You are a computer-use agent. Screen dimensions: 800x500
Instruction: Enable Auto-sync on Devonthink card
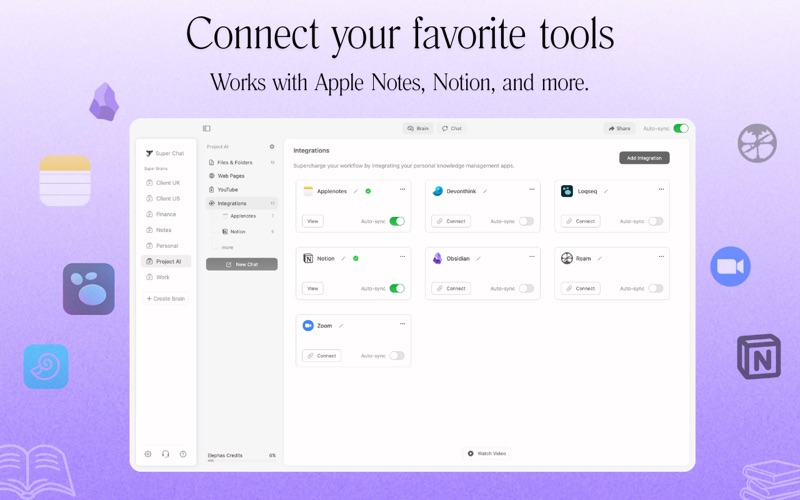(527, 221)
